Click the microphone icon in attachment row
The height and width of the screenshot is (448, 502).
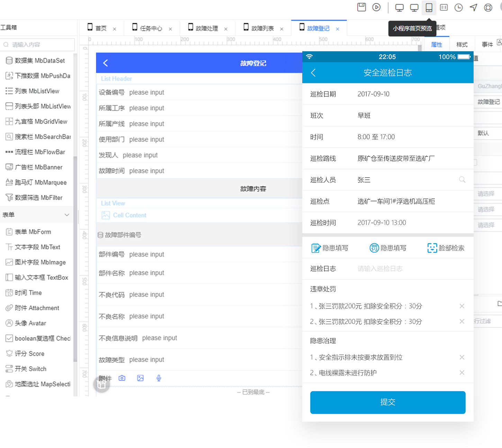159,378
